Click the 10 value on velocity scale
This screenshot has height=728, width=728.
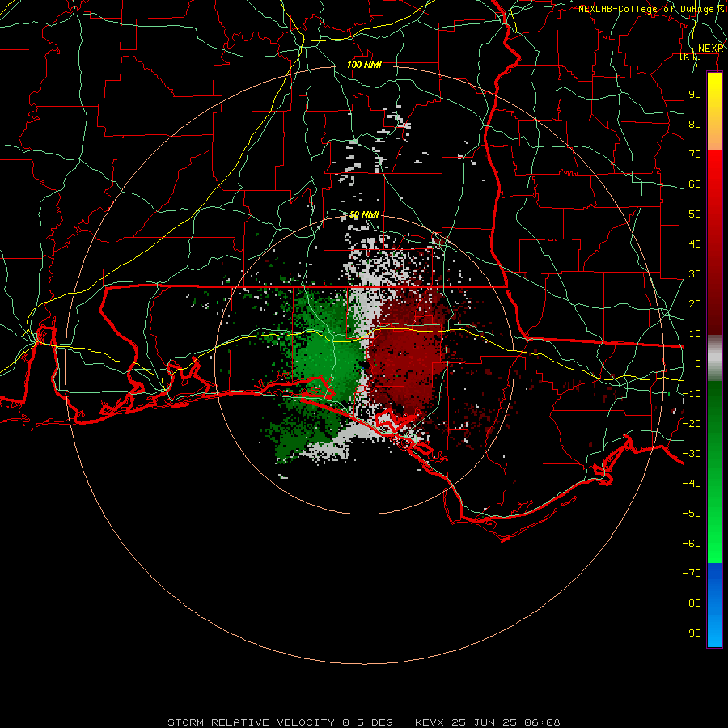695,334
